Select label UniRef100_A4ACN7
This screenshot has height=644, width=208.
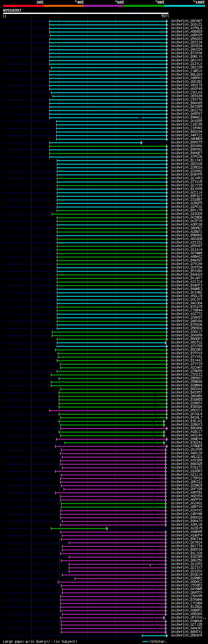tap(187, 628)
